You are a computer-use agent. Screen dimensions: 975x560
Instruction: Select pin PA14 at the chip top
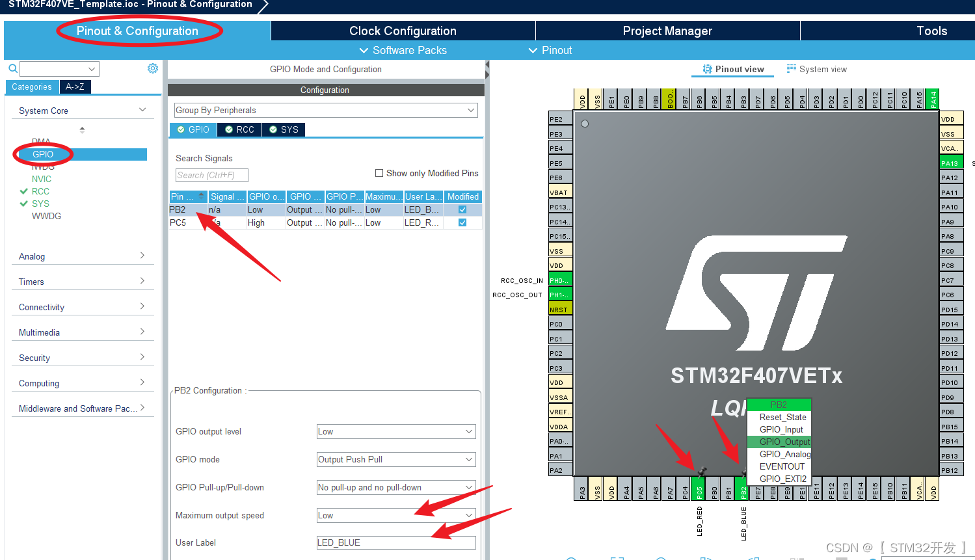tap(932, 99)
